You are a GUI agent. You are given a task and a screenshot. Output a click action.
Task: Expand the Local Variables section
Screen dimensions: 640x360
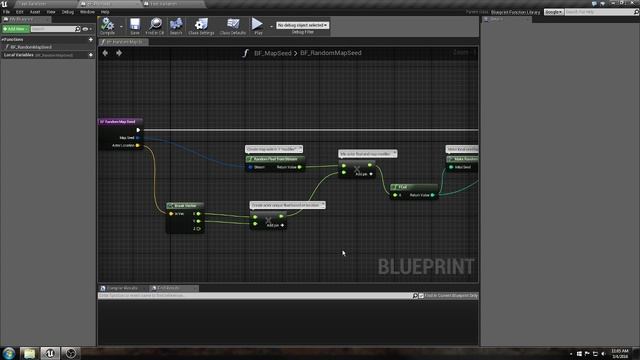tap(18, 55)
